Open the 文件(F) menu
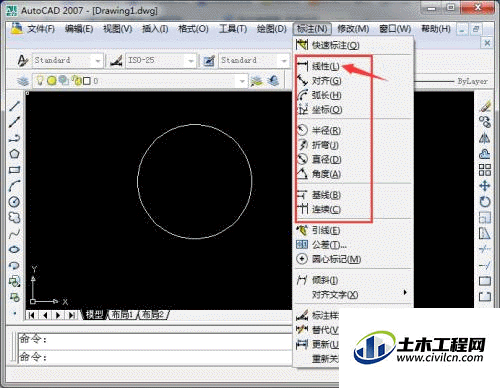This screenshot has width=500, height=388. point(41,29)
